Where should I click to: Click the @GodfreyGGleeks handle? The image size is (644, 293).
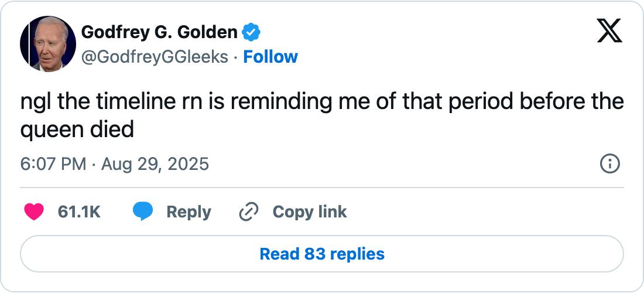click(155, 57)
